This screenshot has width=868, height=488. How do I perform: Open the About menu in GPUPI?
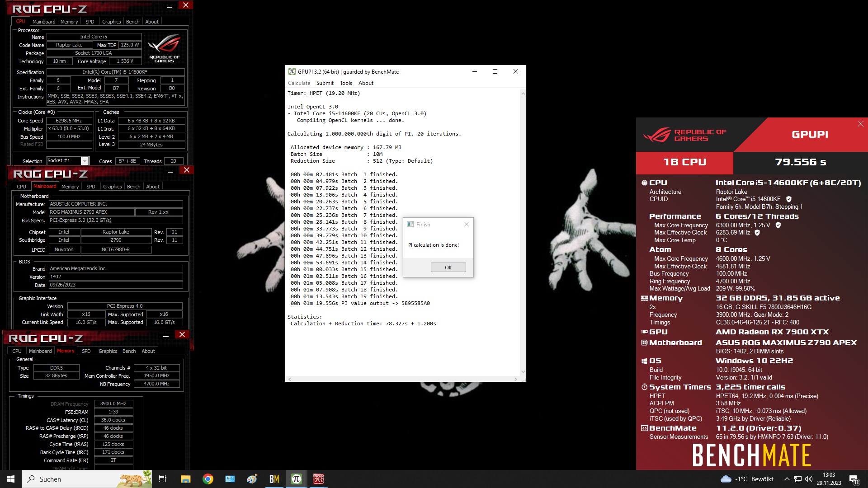coord(366,83)
